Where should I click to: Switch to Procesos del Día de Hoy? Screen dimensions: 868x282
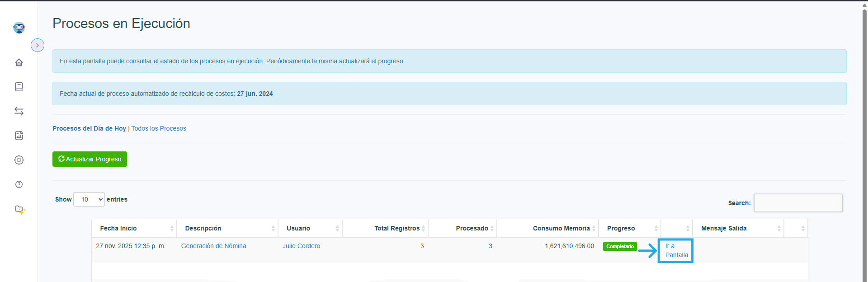click(x=89, y=128)
